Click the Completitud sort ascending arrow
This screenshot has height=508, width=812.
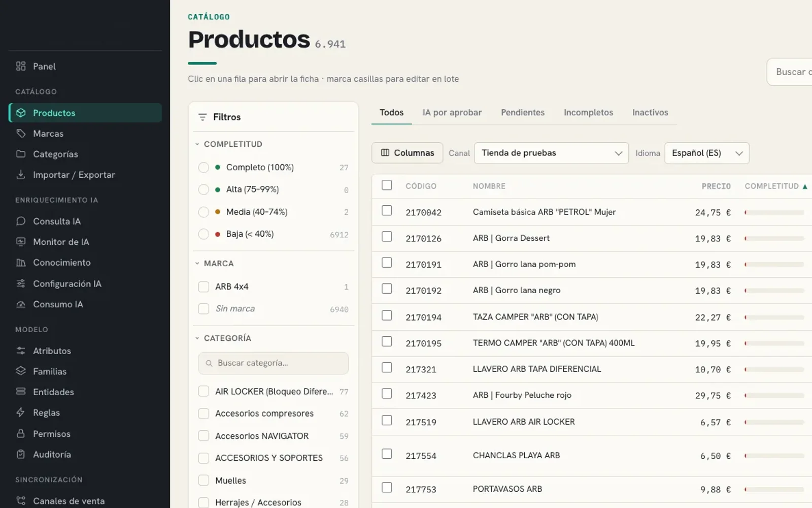click(x=805, y=186)
